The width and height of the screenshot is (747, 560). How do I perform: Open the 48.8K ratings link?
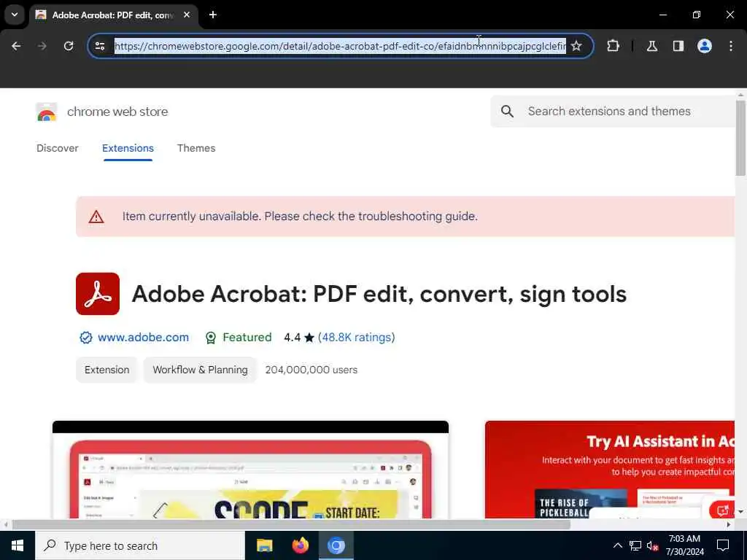pyautogui.click(x=356, y=337)
